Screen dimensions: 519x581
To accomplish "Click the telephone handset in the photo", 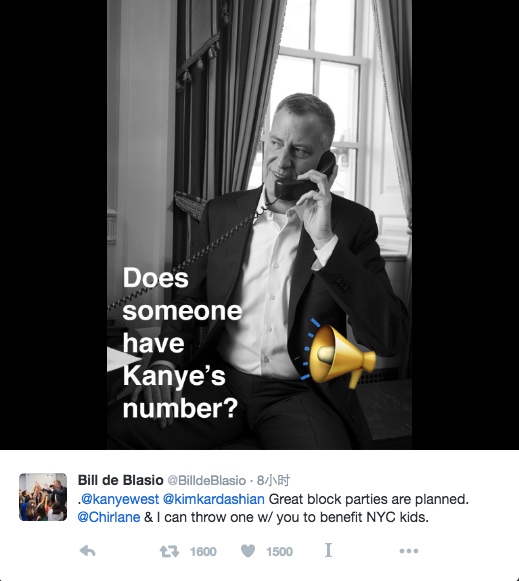I will click(x=306, y=178).
